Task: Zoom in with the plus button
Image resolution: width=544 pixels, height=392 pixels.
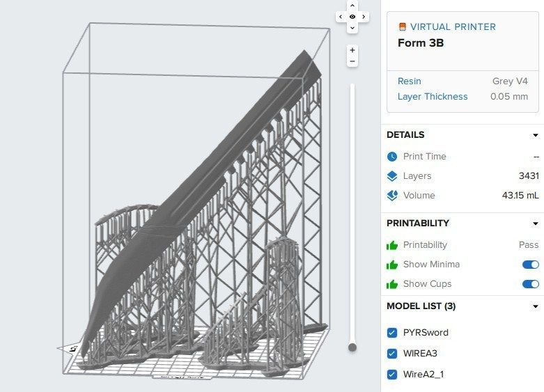Action: coord(352,50)
